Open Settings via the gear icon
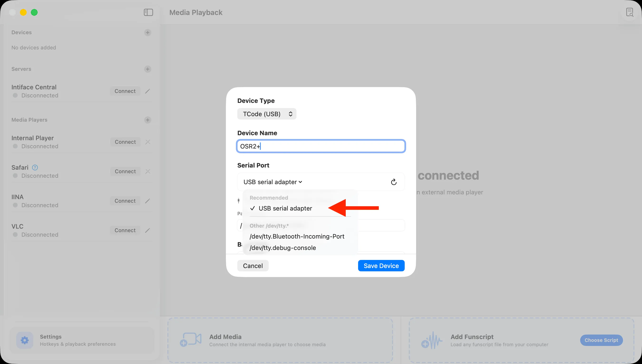The image size is (642, 364). pos(25,340)
